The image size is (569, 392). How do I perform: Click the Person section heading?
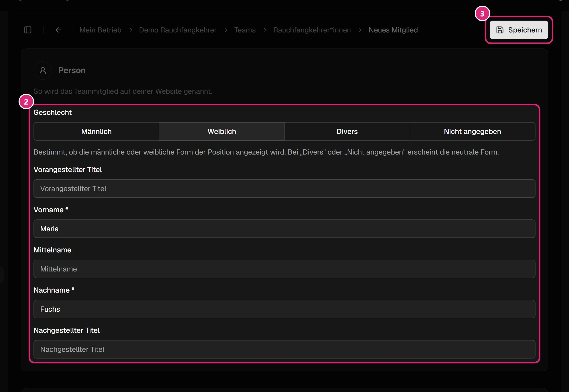click(72, 70)
